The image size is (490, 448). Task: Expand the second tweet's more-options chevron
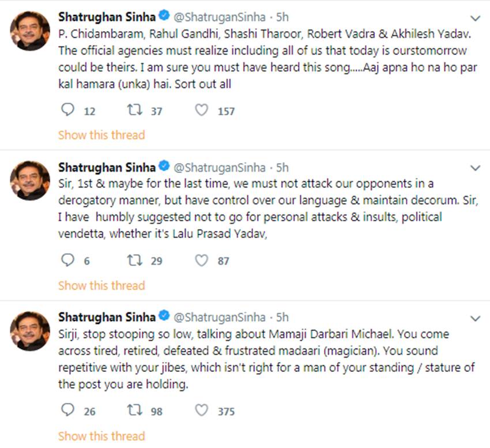[x=475, y=168]
